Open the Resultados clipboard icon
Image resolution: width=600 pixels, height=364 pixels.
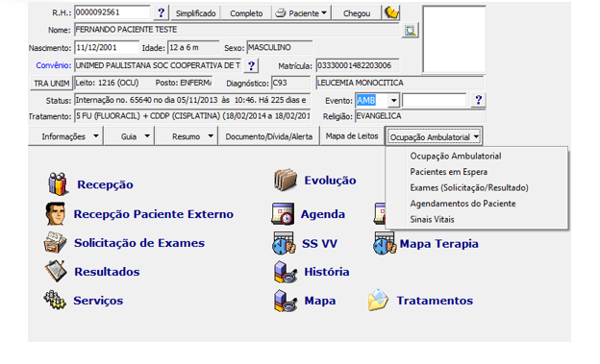click(x=56, y=271)
